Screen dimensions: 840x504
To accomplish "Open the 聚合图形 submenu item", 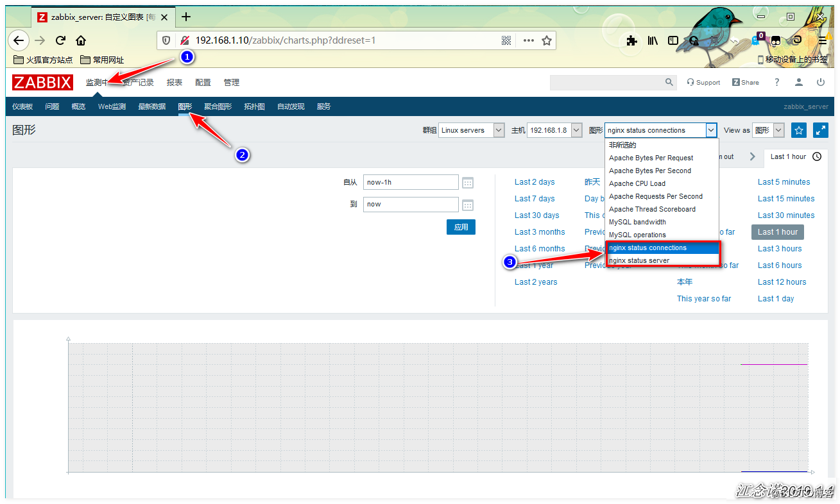I will (x=218, y=106).
